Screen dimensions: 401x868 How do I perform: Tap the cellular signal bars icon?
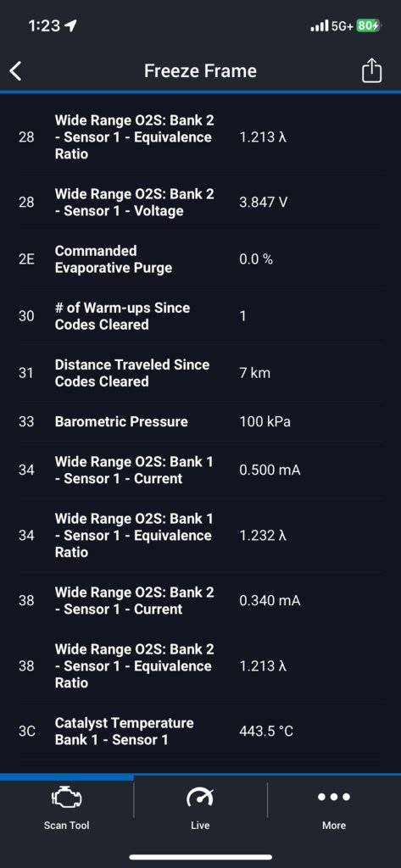pos(319,25)
